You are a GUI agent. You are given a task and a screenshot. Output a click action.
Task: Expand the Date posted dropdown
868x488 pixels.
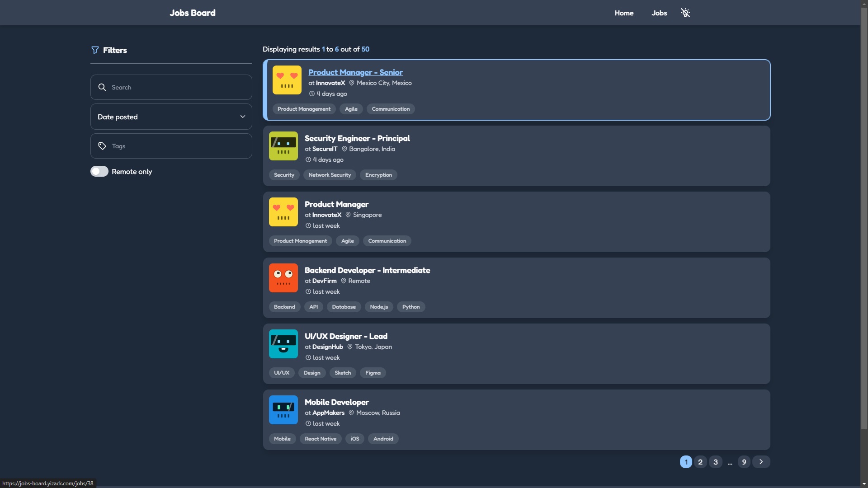pyautogui.click(x=171, y=117)
